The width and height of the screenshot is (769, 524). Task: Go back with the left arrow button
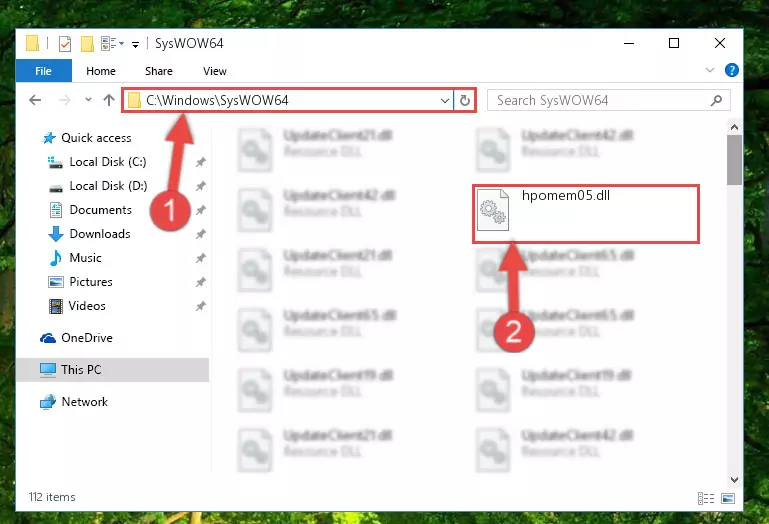[x=35, y=100]
